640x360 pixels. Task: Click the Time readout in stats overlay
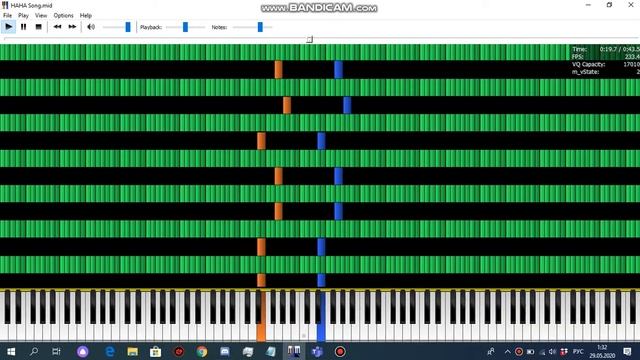(605, 49)
